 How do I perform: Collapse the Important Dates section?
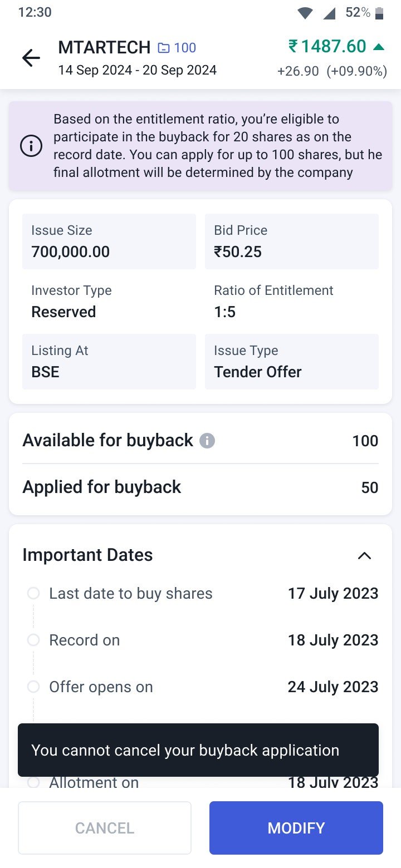click(x=364, y=555)
